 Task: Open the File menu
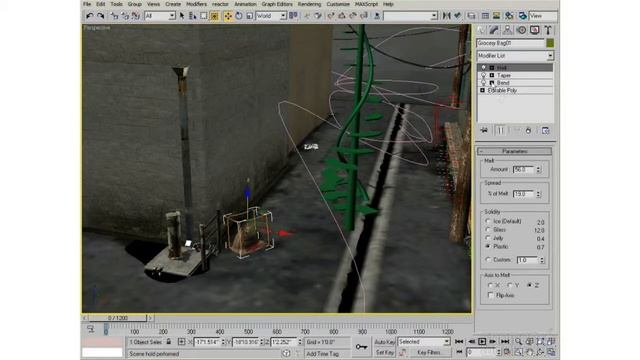87,4
